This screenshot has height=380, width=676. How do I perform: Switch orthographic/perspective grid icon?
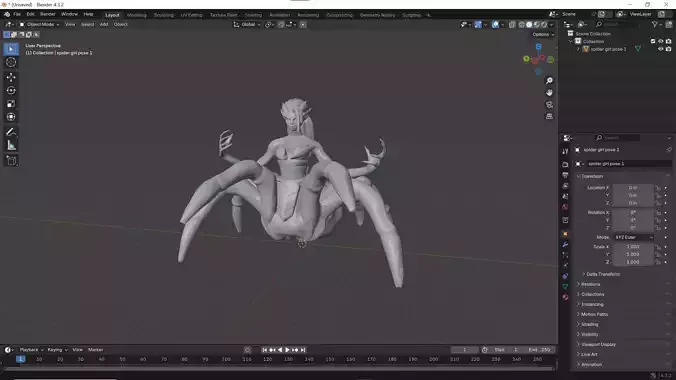[549, 116]
